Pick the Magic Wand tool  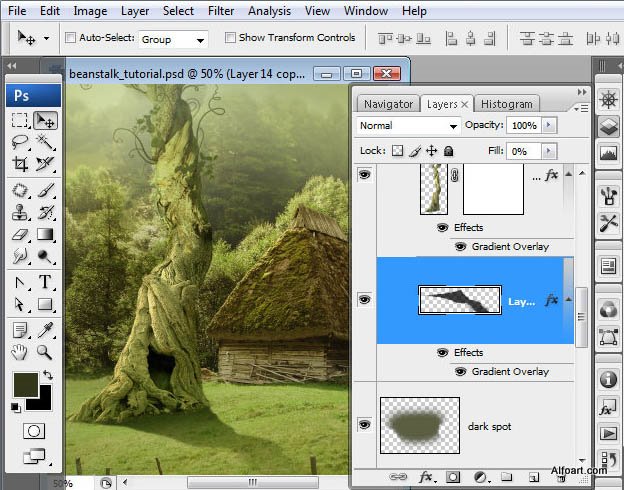coord(45,143)
